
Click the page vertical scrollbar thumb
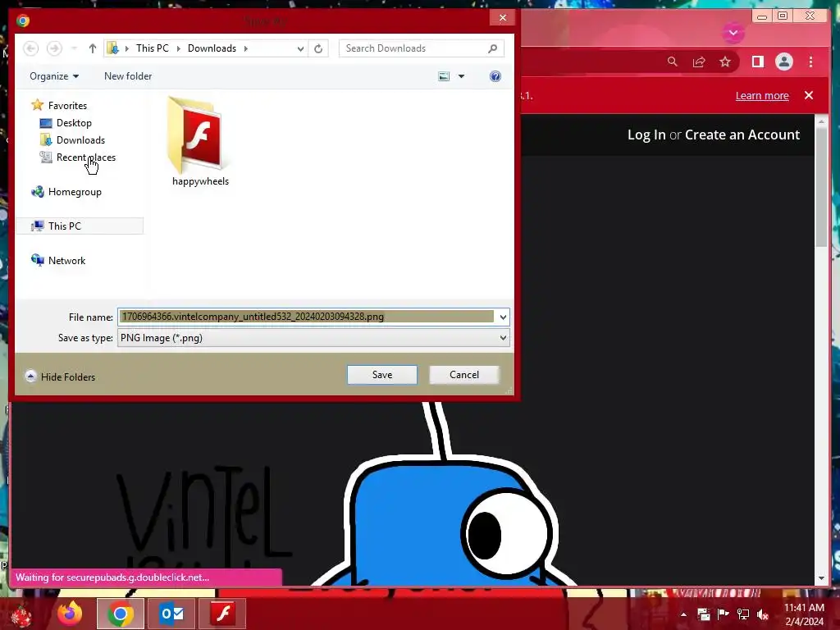point(821,188)
